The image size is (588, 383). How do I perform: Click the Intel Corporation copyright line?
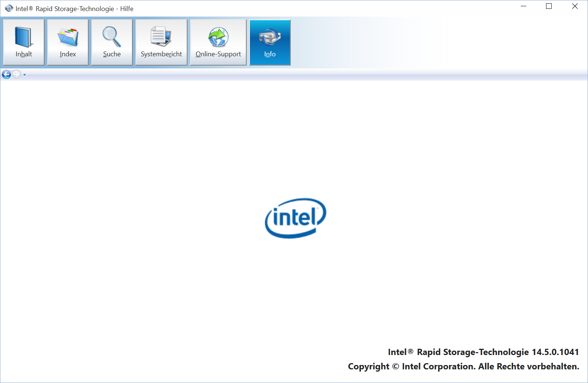point(463,366)
